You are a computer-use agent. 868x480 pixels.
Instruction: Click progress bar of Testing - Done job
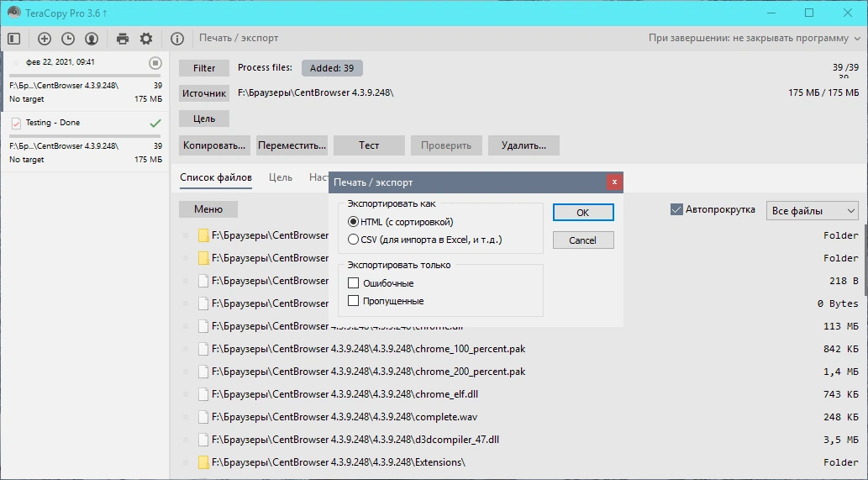[x=85, y=135]
